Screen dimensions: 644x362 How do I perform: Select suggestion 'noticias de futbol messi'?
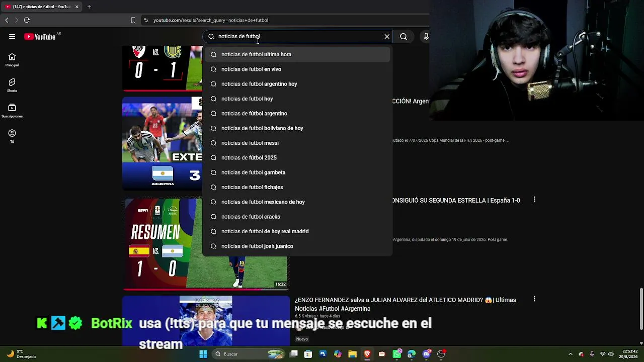tap(297, 143)
